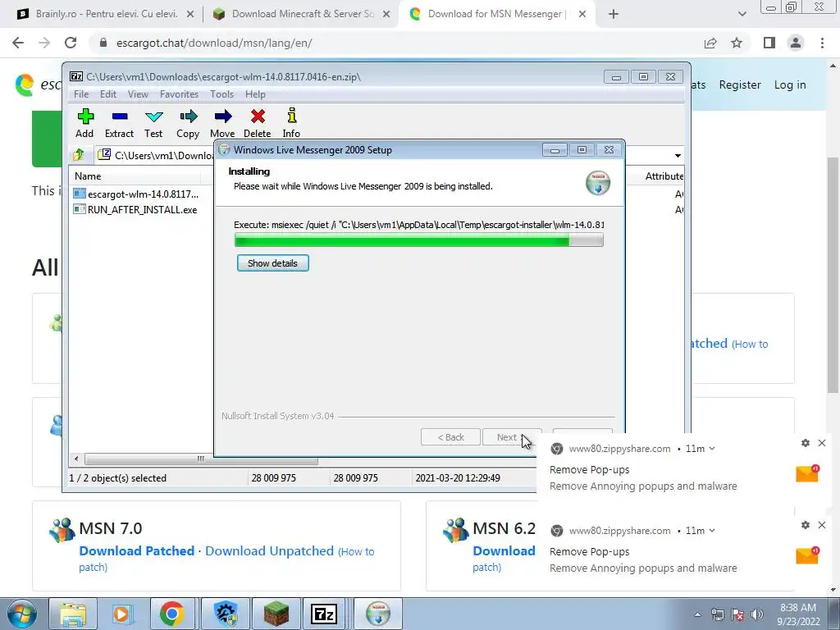Image resolution: width=840 pixels, height=630 pixels.
Task: Expand the second zippyshare notification chevron
Action: point(712,531)
